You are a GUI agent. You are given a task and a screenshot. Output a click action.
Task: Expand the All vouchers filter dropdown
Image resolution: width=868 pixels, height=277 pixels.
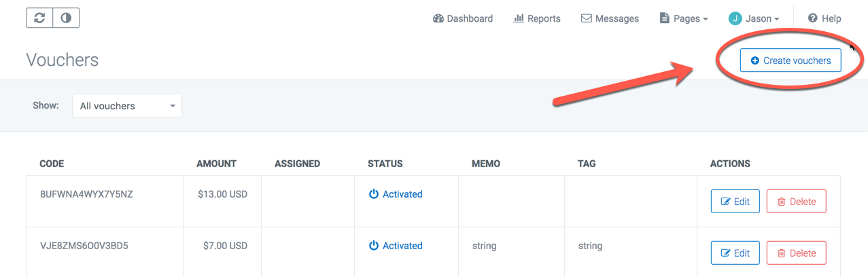tap(127, 106)
